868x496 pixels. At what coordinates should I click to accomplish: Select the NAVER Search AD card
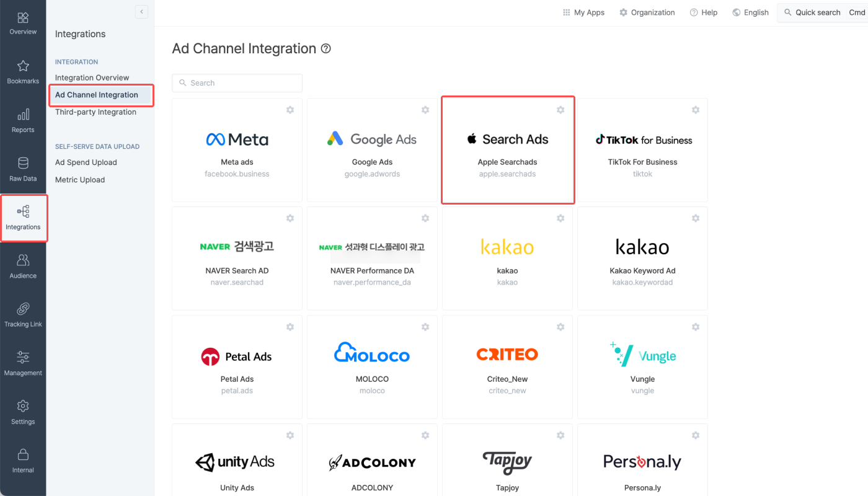click(x=237, y=259)
